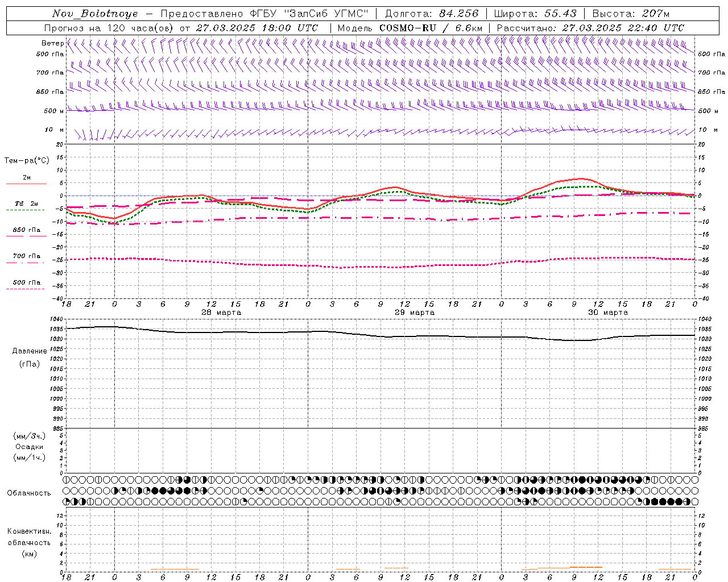Click the 700 гПа temperature legend entry

27,256
